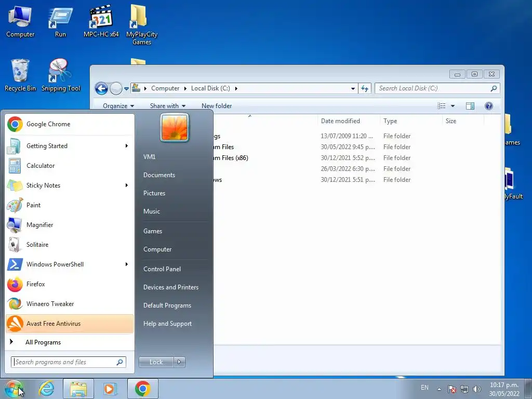
Task: Open Paint from the Start menu
Action: (70, 205)
